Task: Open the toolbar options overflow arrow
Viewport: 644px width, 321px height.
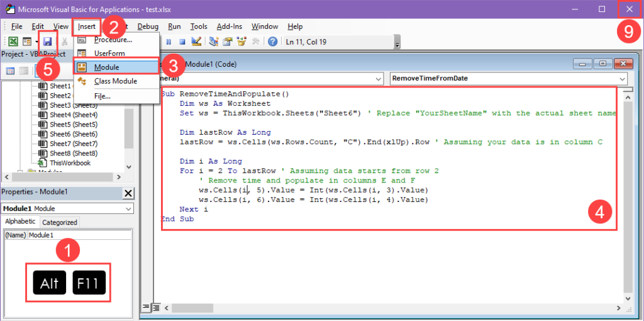Action: point(397,43)
